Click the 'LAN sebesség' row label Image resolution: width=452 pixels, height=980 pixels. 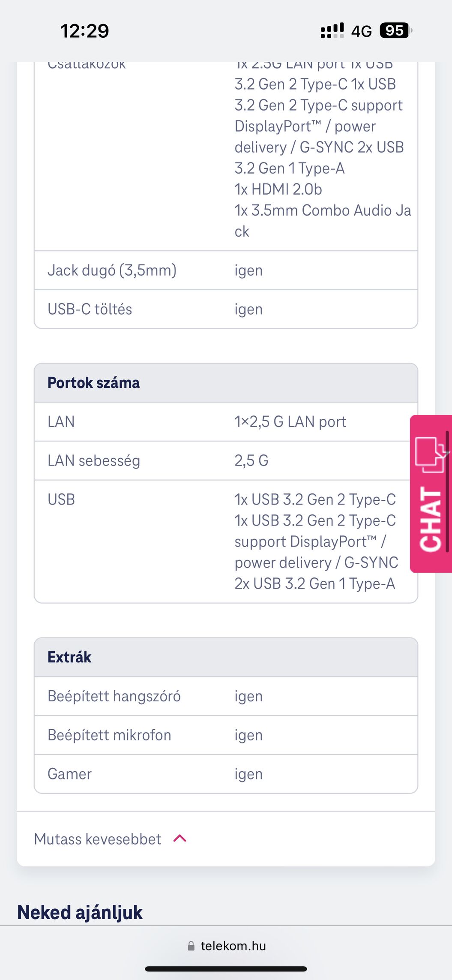(94, 461)
